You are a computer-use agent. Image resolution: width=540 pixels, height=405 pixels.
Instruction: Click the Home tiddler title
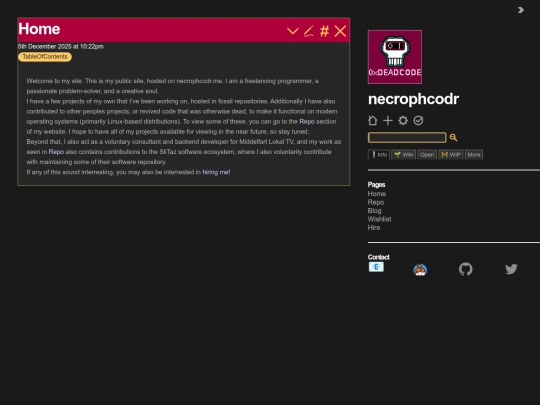click(x=39, y=29)
